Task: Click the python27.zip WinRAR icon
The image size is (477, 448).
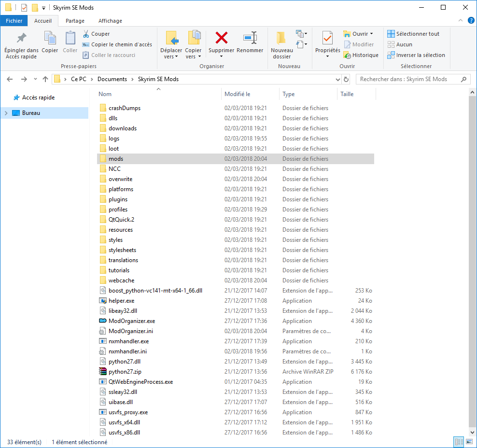Action: [103, 371]
